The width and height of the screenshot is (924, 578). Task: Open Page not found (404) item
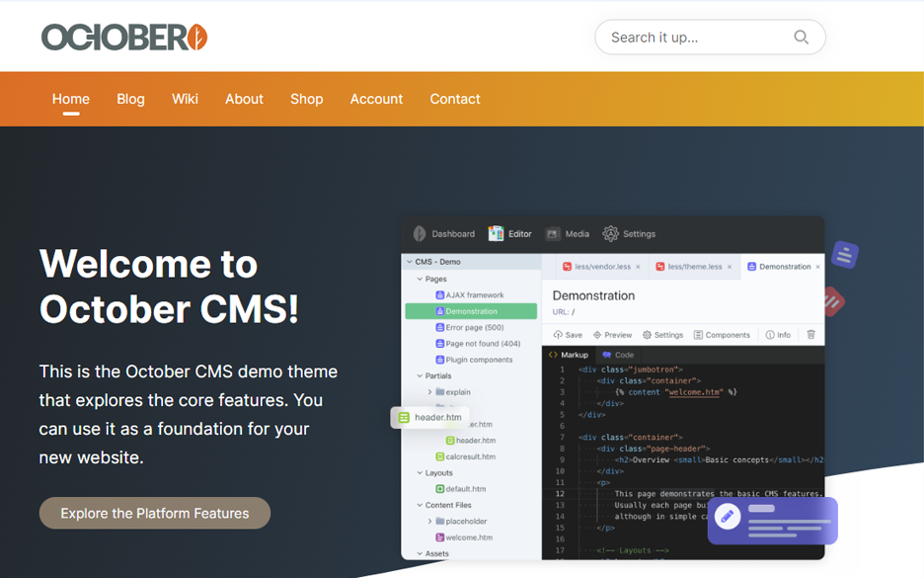[478, 344]
